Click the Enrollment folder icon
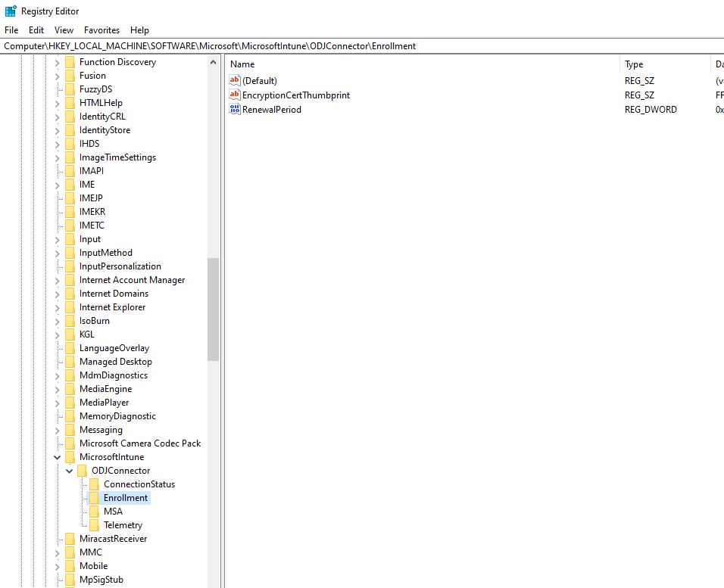The image size is (724, 588). [x=94, y=497]
